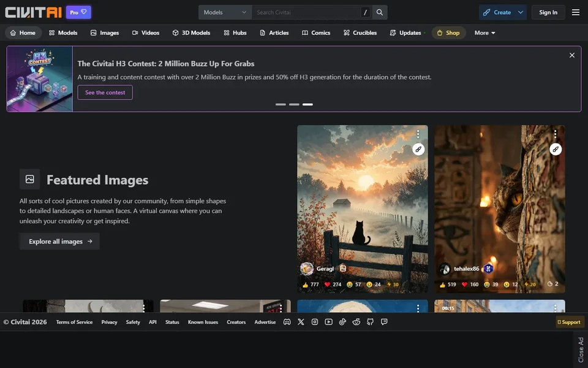Click the Civitai logo

point(33,12)
